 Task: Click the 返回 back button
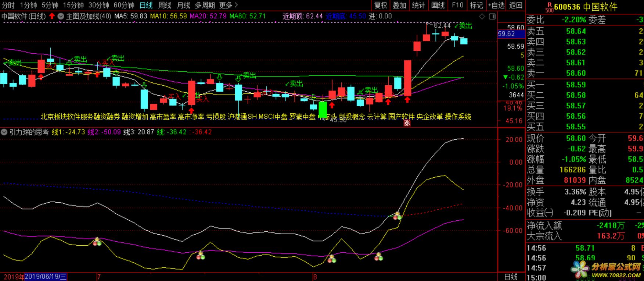click(x=516, y=5)
